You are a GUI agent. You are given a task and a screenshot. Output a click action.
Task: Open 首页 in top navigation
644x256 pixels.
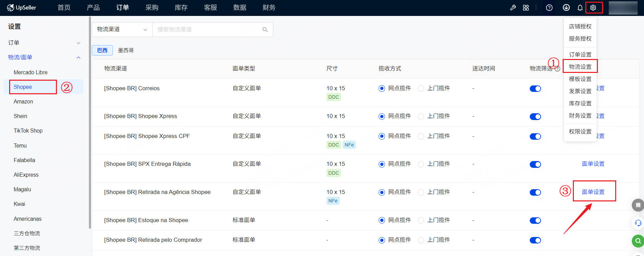[x=64, y=7]
